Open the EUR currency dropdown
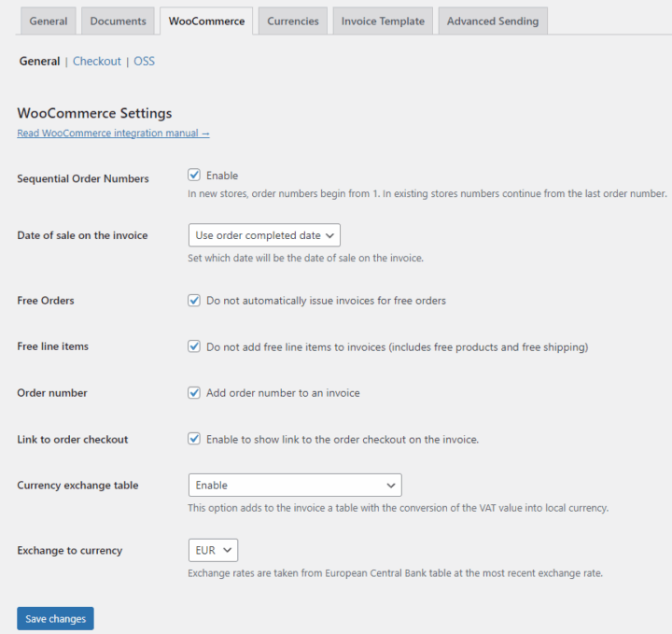 [x=213, y=550]
